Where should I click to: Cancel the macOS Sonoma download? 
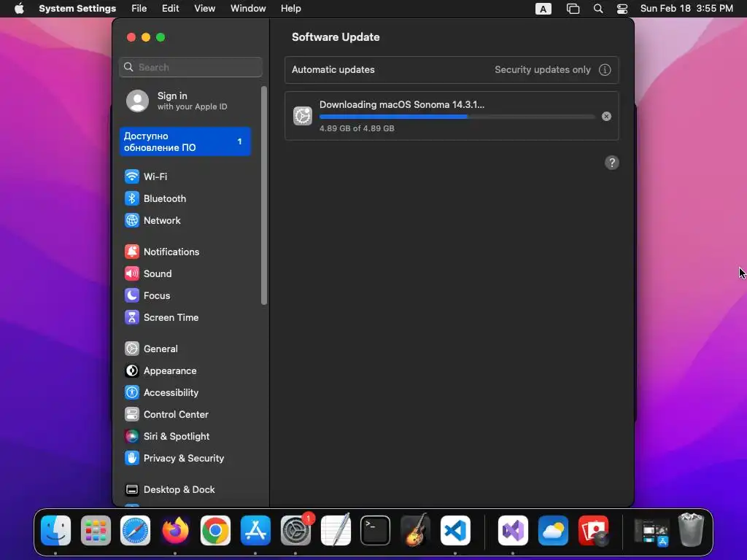tap(606, 117)
